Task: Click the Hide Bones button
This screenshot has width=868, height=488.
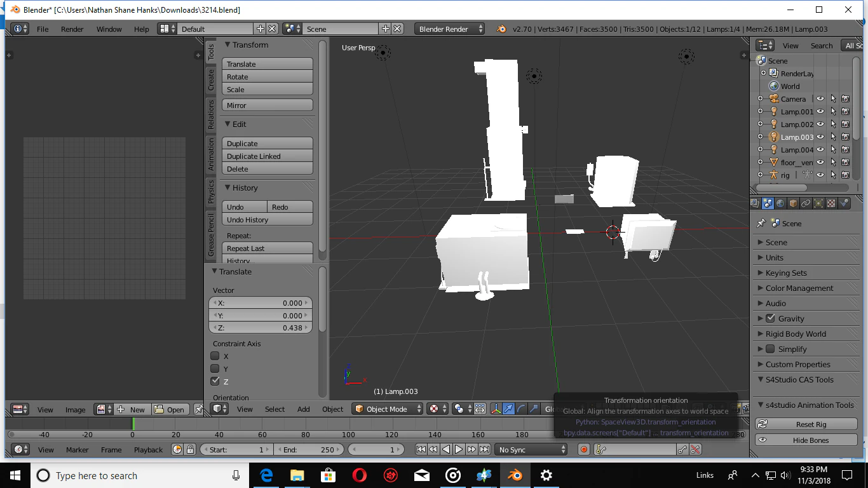Action: point(807,440)
